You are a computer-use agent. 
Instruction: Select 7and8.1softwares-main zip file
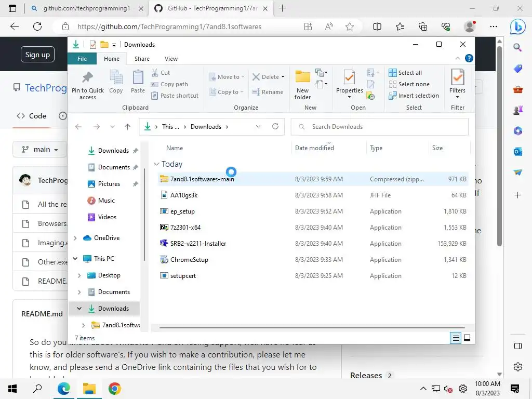tap(313, 179)
